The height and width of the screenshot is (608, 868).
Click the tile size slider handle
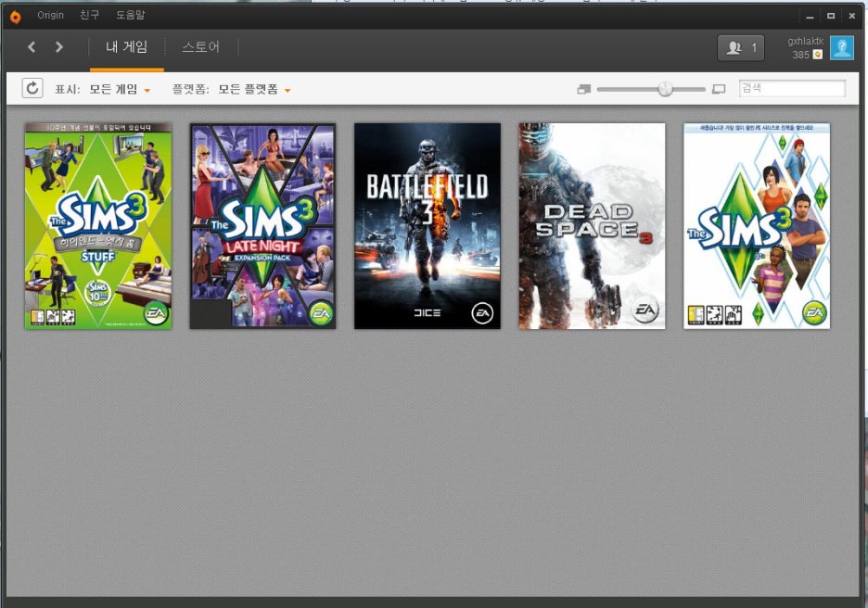click(x=665, y=89)
